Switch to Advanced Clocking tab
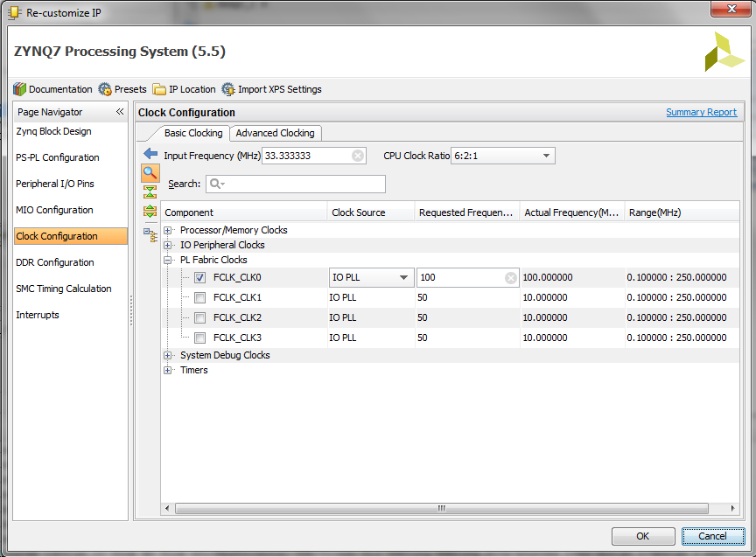This screenshot has height=557, width=756. [x=275, y=133]
